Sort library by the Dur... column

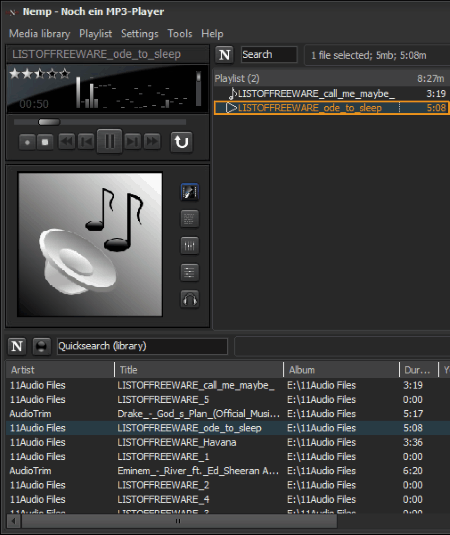[x=419, y=370]
